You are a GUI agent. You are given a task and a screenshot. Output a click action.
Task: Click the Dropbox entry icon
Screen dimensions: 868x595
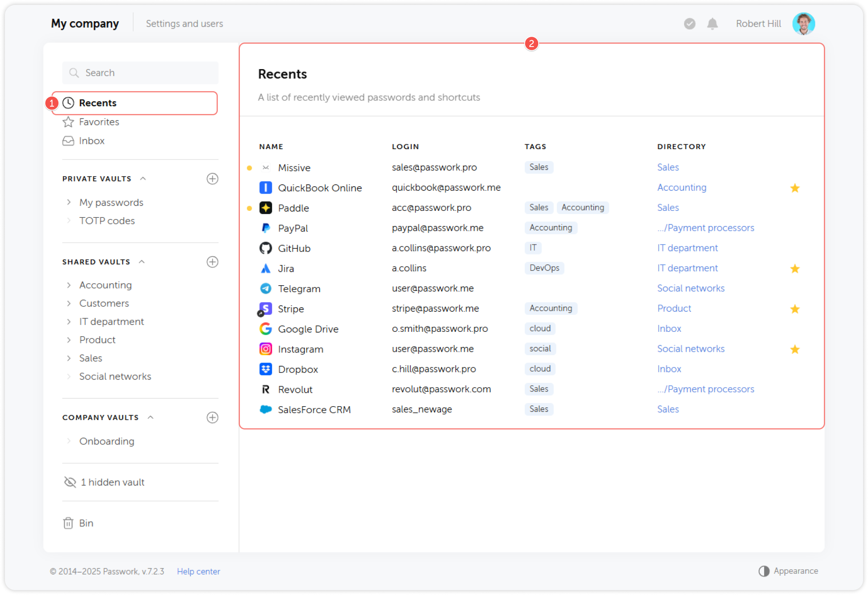tap(266, 369)
